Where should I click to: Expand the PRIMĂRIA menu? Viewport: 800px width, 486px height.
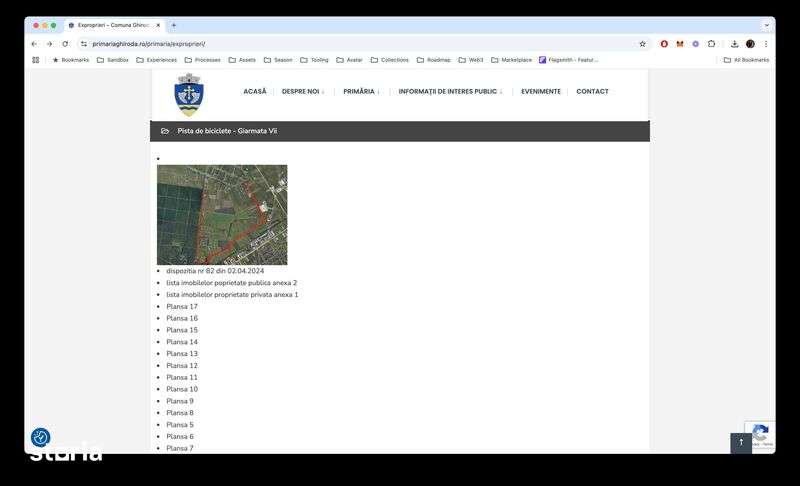pos(361,91)
